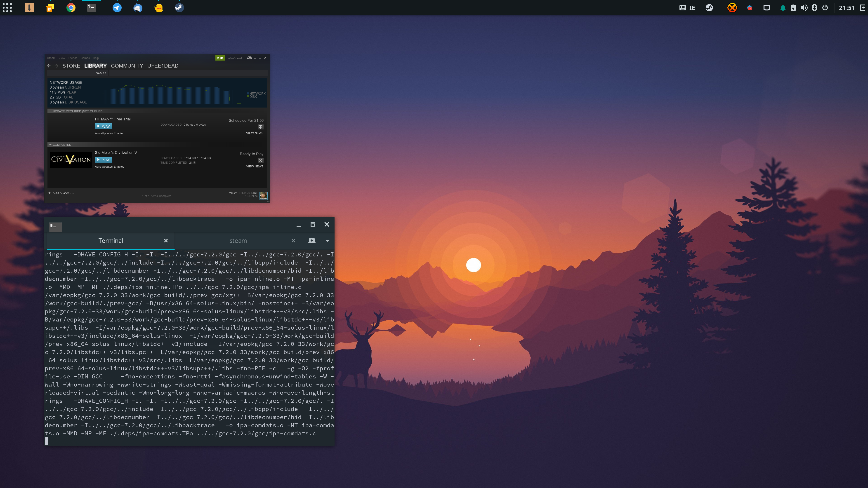
Task: Close the steam terminal tab
Action: [x=293, y=241]
